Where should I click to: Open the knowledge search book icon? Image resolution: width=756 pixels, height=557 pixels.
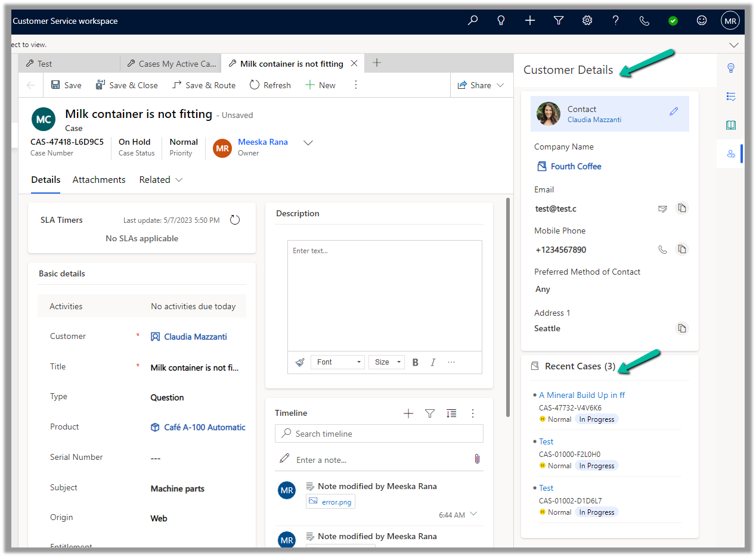[x=731, y=125]
